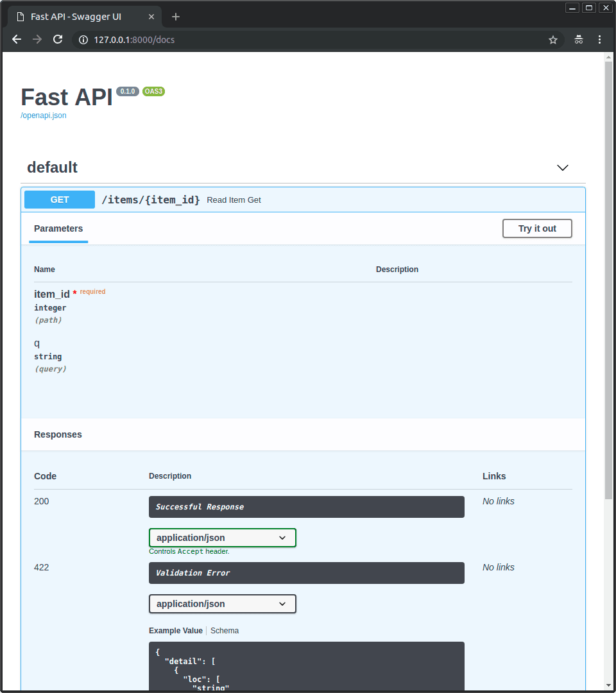This screenshot has width=616, height=693.
Task: Click the media router icon in the toolbar
Action: tap(578, 39)
